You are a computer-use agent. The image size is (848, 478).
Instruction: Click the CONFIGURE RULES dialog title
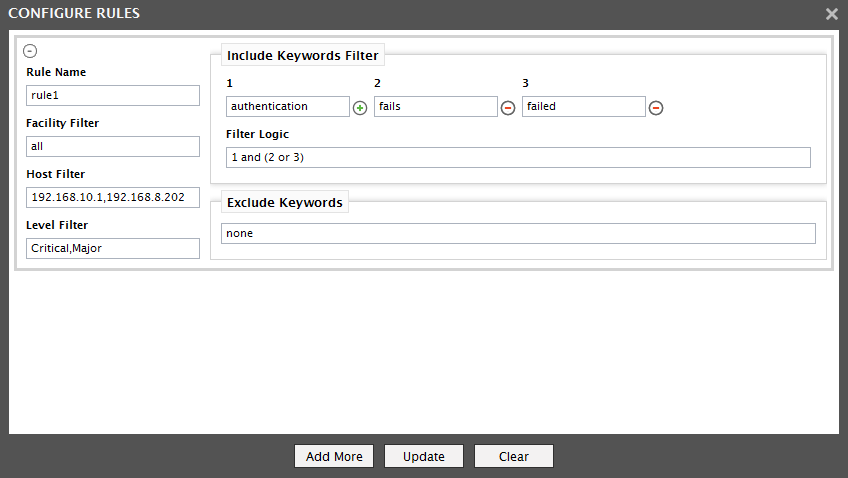tap(74, 14)
